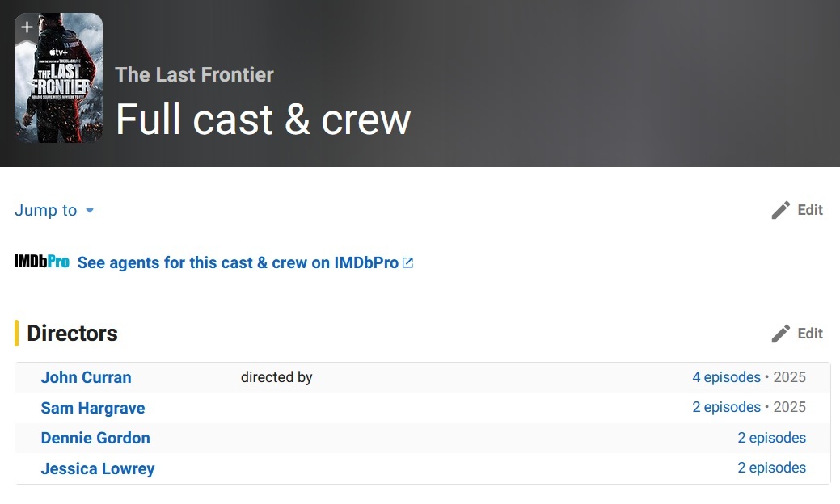Expand the Jump to dropdown
Viewport: 840px width, 504px height.
tap(46, 211)
